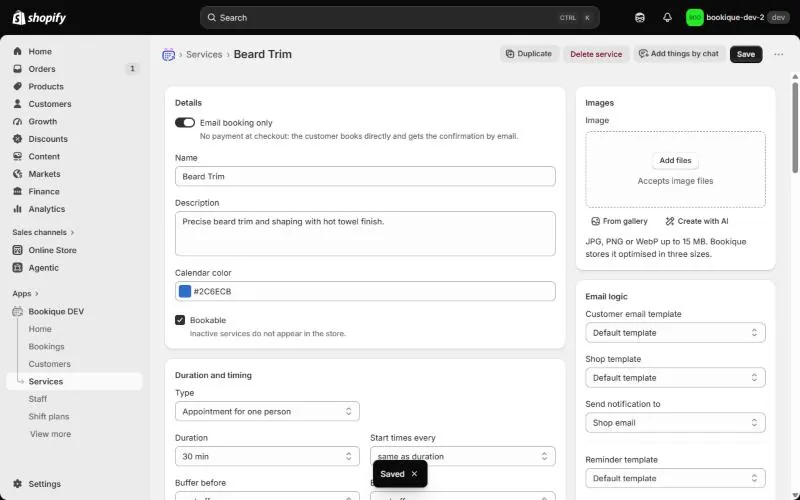Click the Orders count badge 1
Viewport: 800px width, 500px height.
(x=132, y=68)
